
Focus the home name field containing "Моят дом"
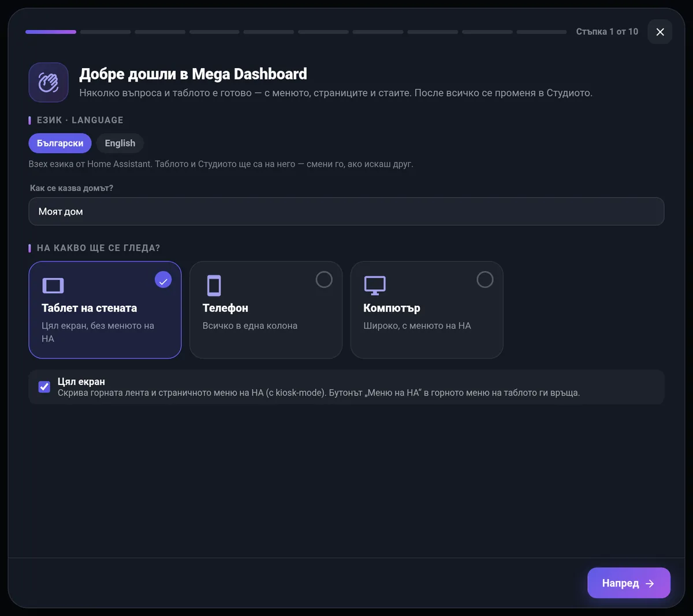346,211
